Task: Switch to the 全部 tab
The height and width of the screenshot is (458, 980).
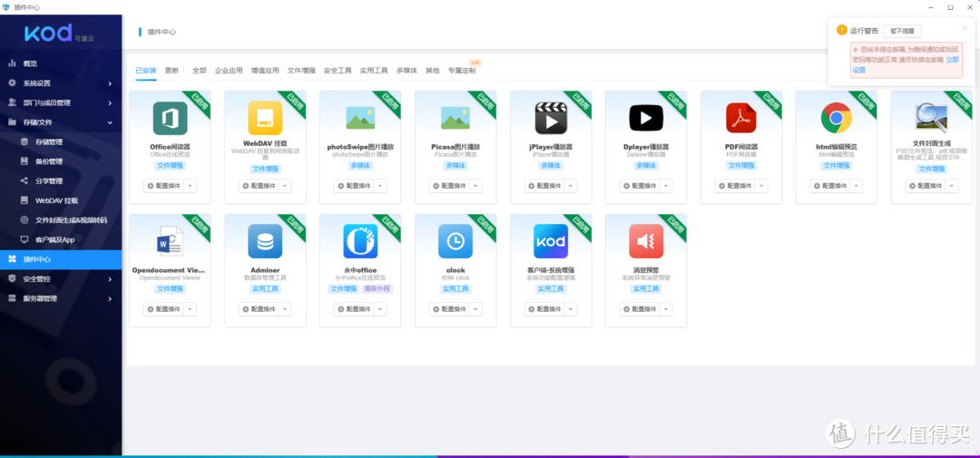Action: point(200,71)
